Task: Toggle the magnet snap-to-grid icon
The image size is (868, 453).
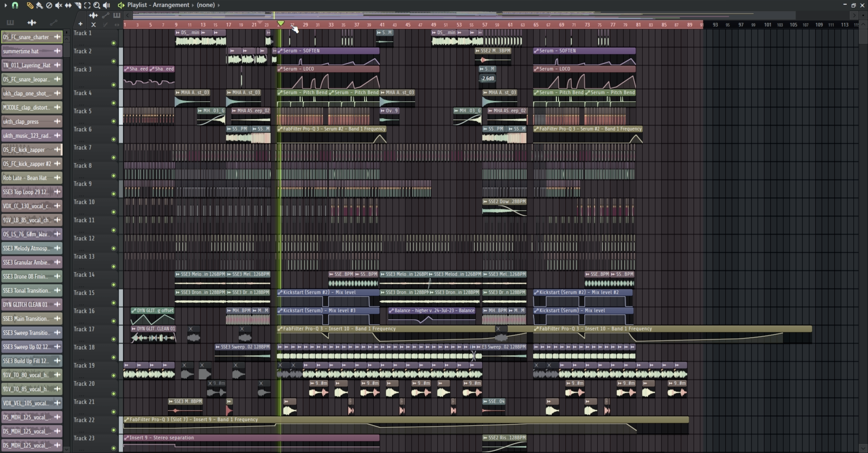Action: (x=15, y=5)
